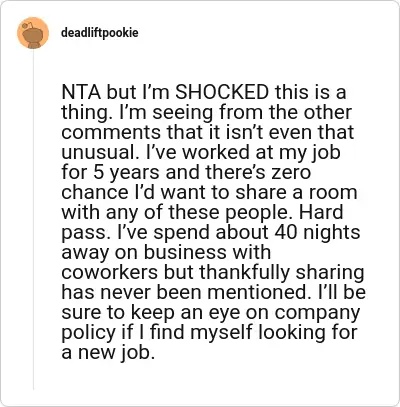Click the closing words 'a new job.'
This screenshot has height=407, width=400.
pyautogui.click(x=108, y=352)
